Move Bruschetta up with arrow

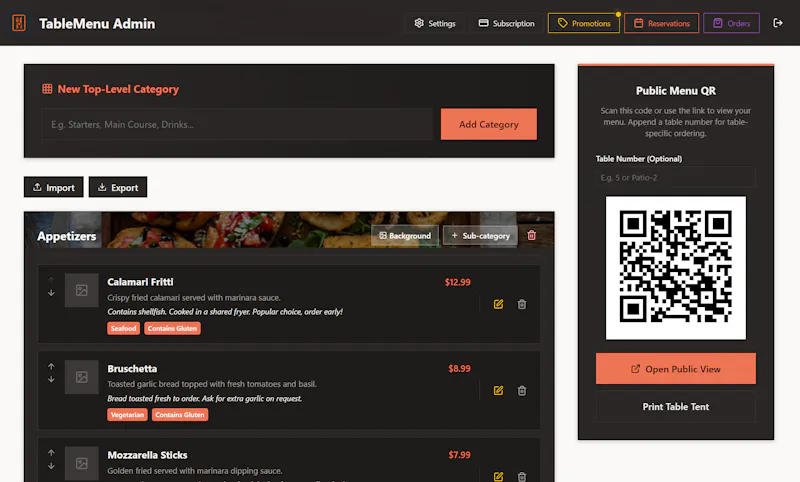tap(51, 366)
